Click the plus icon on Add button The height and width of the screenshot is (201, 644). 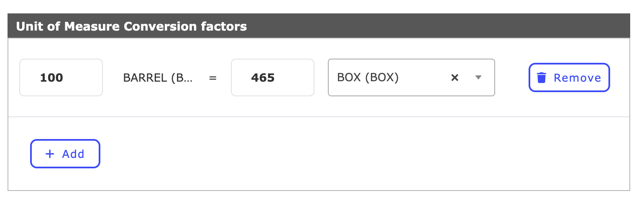pos(50,154)
